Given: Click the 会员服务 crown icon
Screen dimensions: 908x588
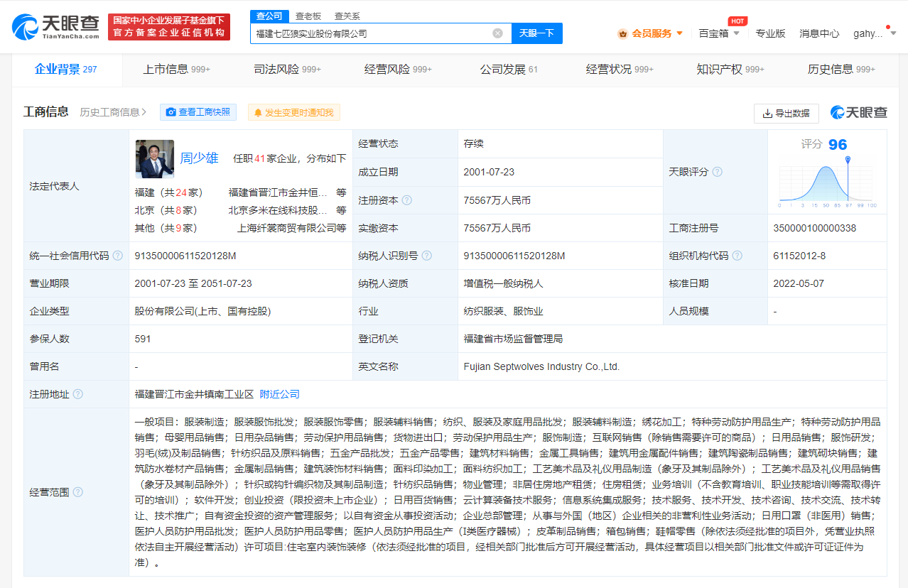Looking at the screenshot, I should click(622, 33).
